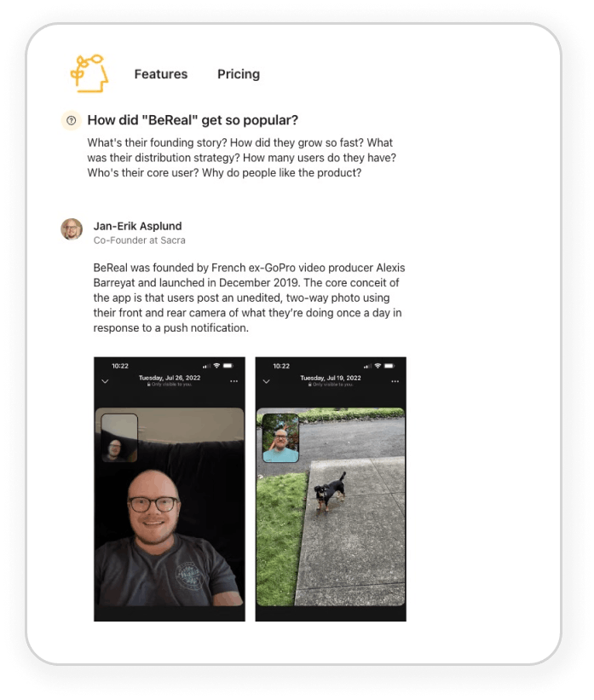Tap the small selfie inset on dog photo
This screenshot has height=700, width=594.
click(x=280, y=438)
